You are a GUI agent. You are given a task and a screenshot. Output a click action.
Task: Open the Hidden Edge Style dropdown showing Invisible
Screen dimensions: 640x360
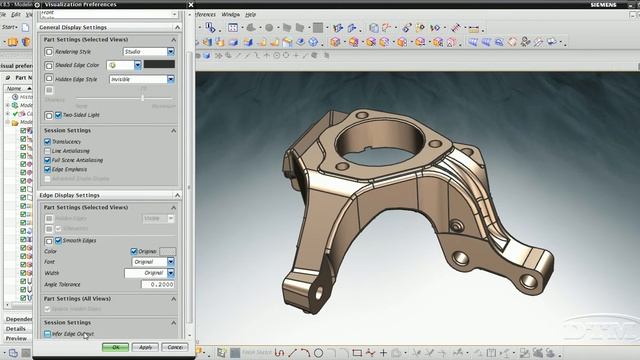click(x=171, y=79)
